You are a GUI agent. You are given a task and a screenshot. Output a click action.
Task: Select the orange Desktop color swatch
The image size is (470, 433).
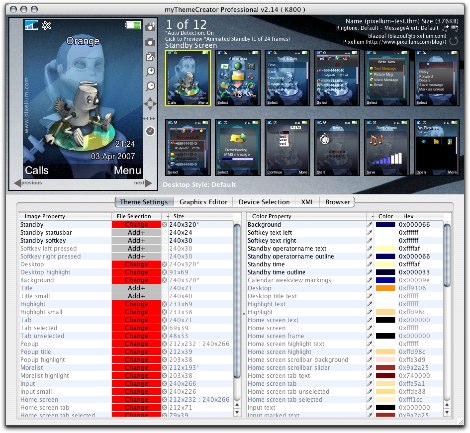click(x=385, y=288)
